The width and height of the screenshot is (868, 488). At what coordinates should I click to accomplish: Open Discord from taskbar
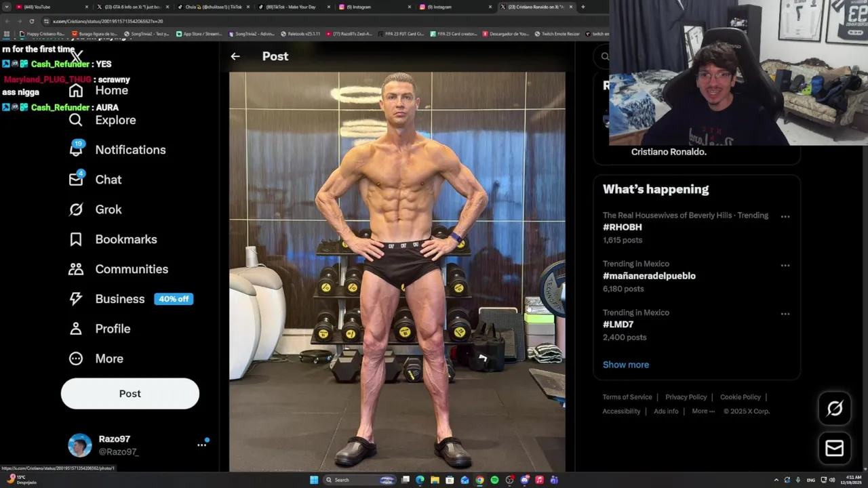click(x=524, y=480)
